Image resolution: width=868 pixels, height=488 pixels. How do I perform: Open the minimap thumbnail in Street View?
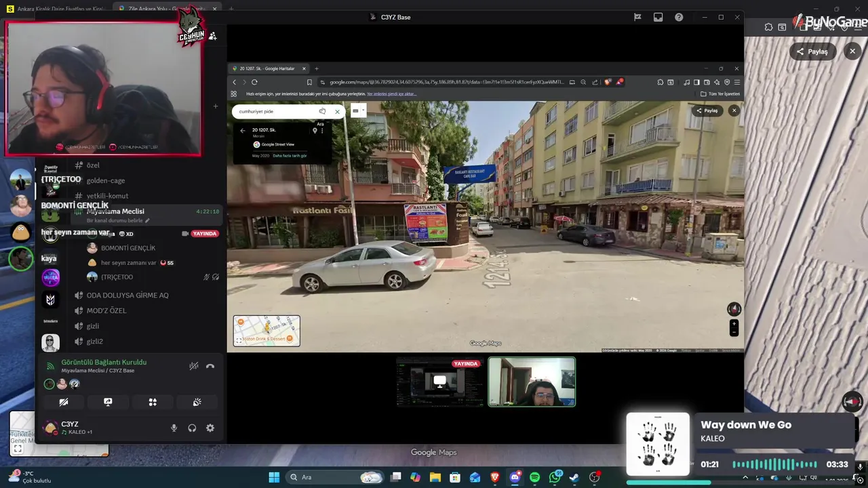pos(267,331)
